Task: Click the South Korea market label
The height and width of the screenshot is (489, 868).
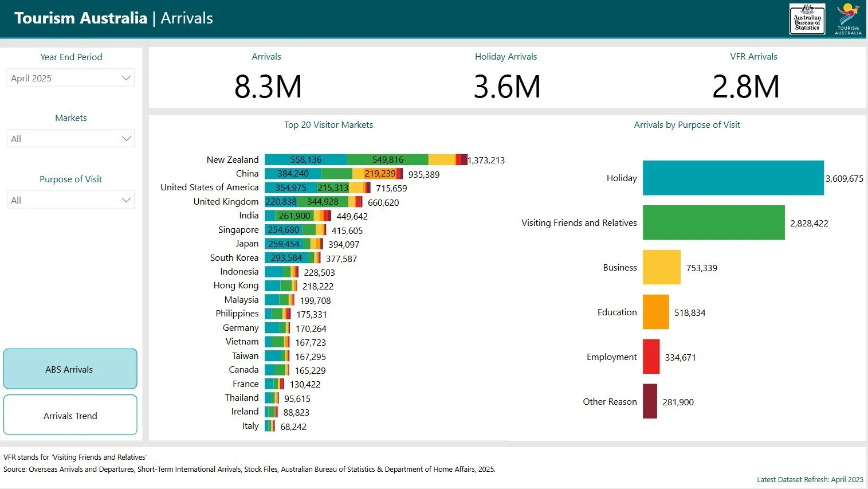Action: tap(234, 258)
